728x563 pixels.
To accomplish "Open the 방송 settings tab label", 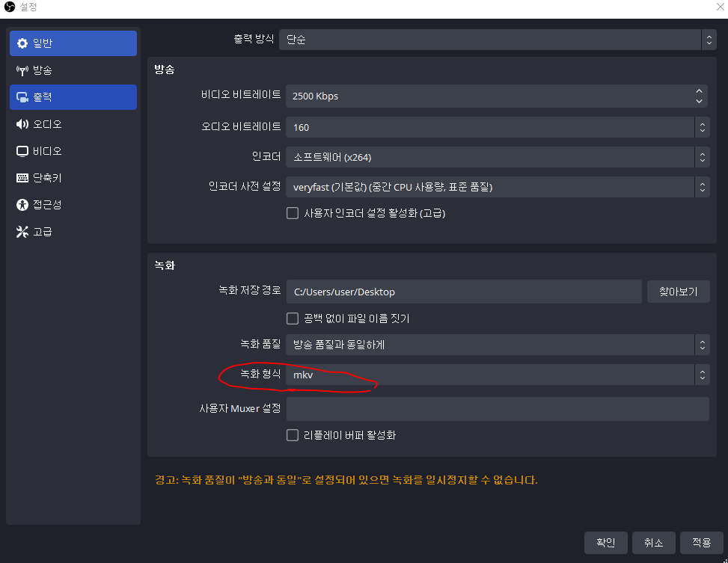I will coord(42,70).
